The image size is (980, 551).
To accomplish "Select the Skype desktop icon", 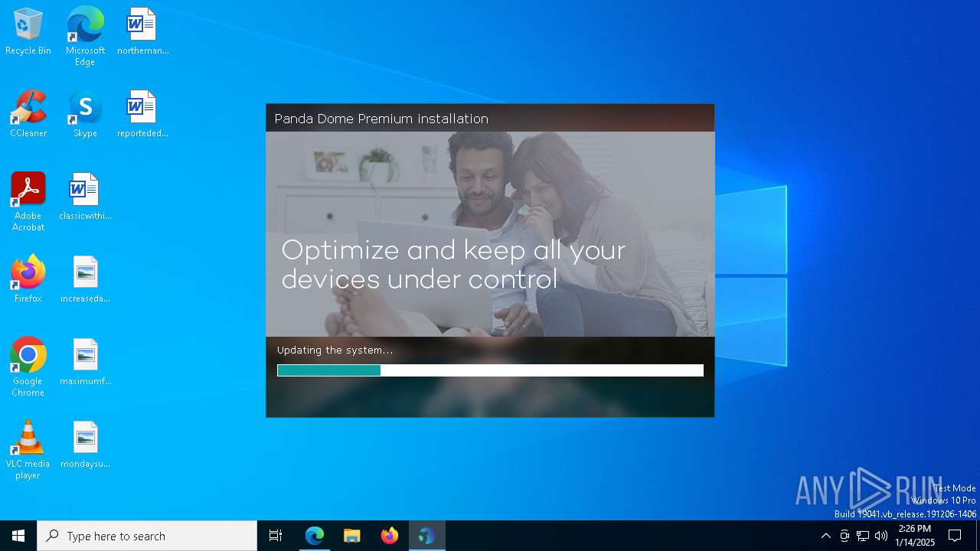I will (85, 115).
